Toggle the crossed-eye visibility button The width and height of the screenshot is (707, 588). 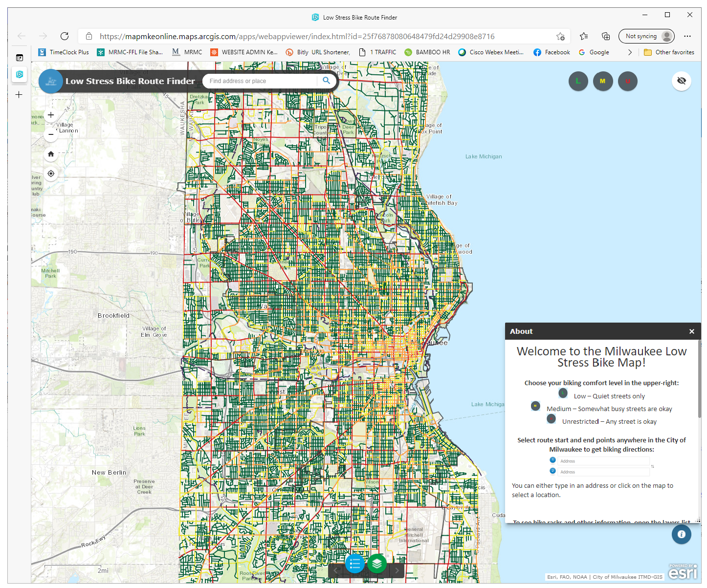click(681, 81)
